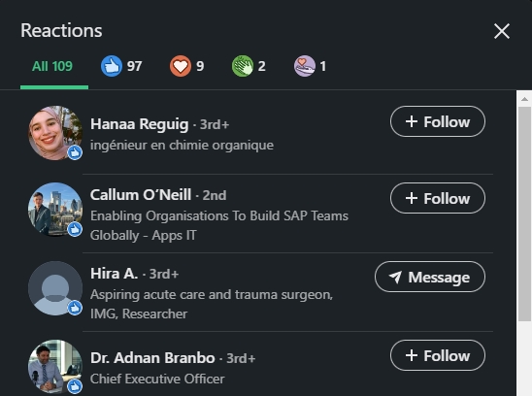532x396 pixels.
Task: Follow Callum O'Neill
Action: (x=437, y=198)
